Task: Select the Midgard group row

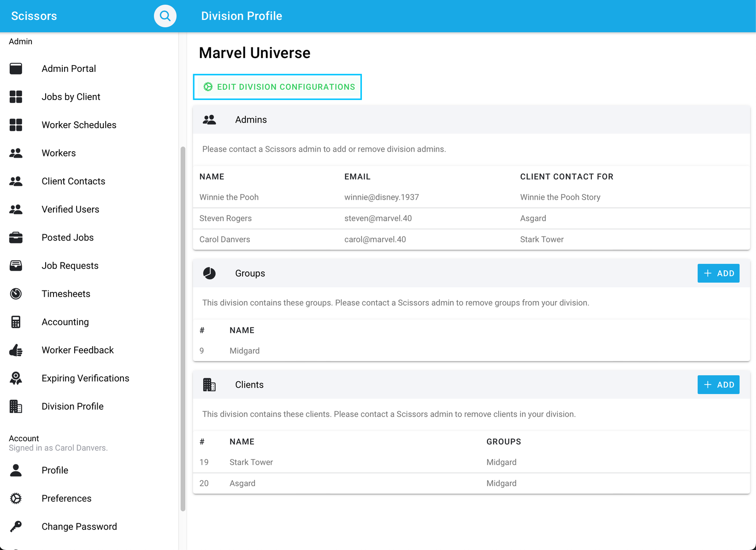Action: (244, 351)
